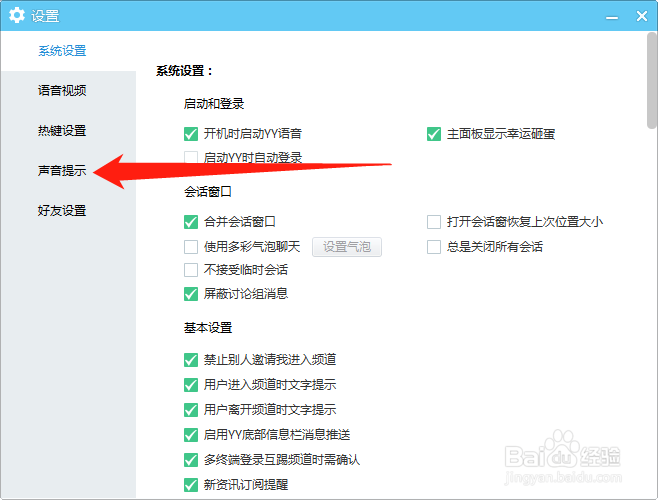The image size is (658, 500).
Task: Enable 启动YY时自动登录 checkbox
Action: (x=191, y=157)
